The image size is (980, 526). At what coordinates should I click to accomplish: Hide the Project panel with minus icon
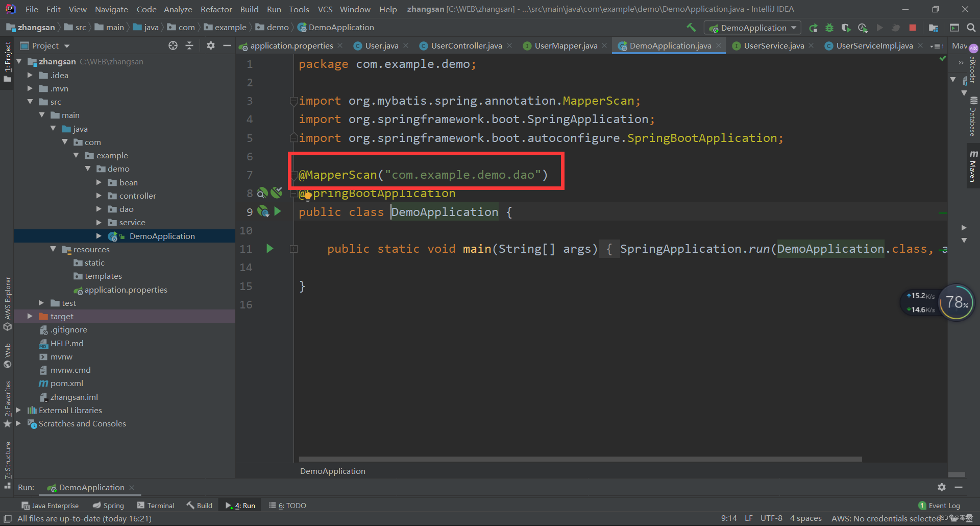(227, 45)
